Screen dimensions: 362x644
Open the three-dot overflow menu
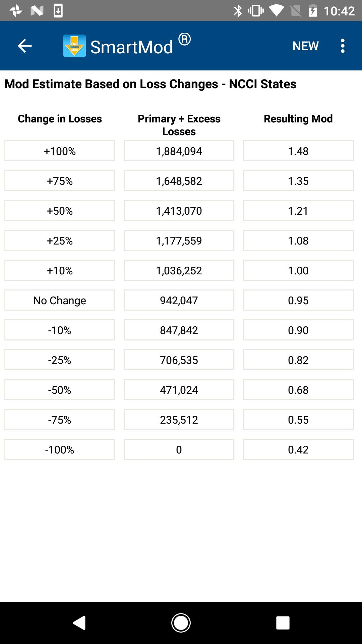click(342, 46)
